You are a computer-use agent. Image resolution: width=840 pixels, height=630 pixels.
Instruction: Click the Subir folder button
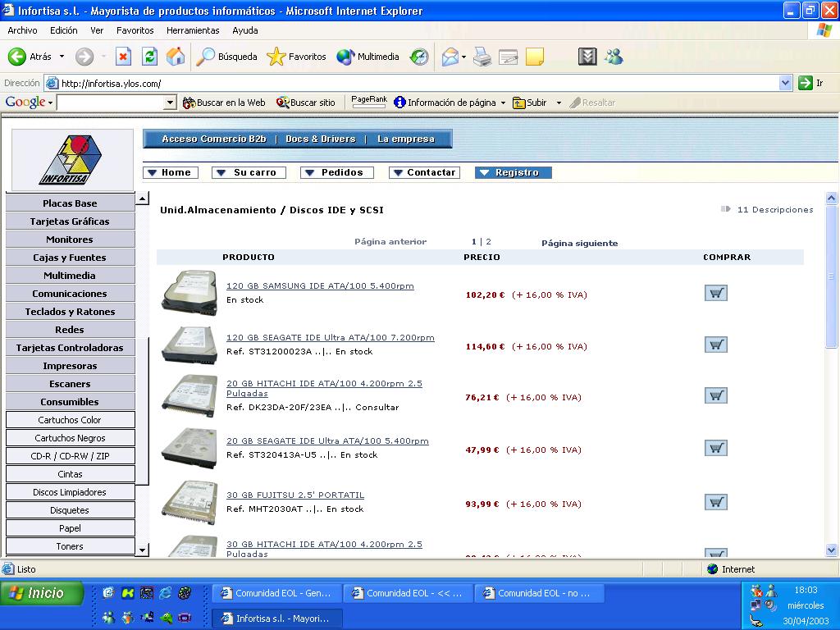point(530,103)
